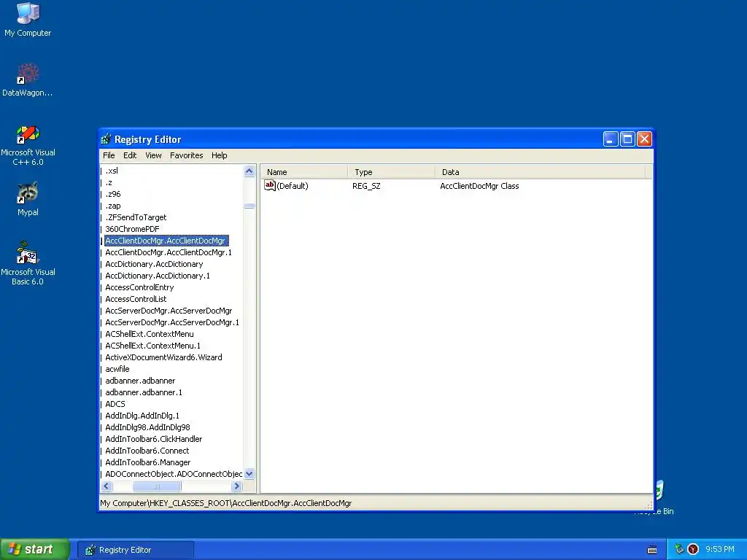Open the View menu
The image size is (747, 560).
coord(153,155)
